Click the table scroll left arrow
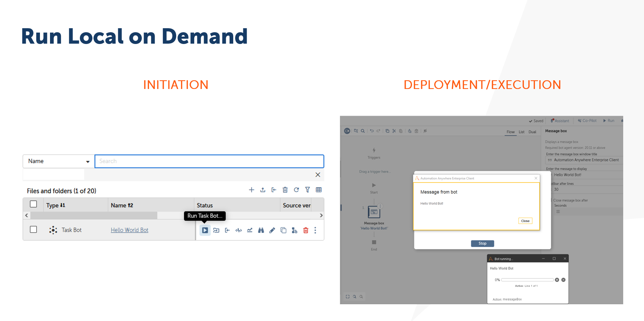The width and height of the screenshot is (644, 321). click(x=27, y=215)
